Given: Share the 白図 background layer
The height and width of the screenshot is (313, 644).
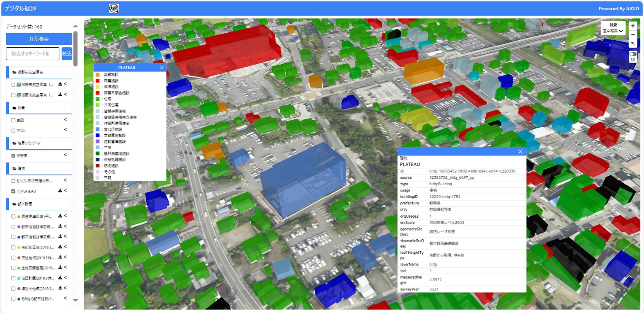Looking at the screenshot, I should [65, 120].
